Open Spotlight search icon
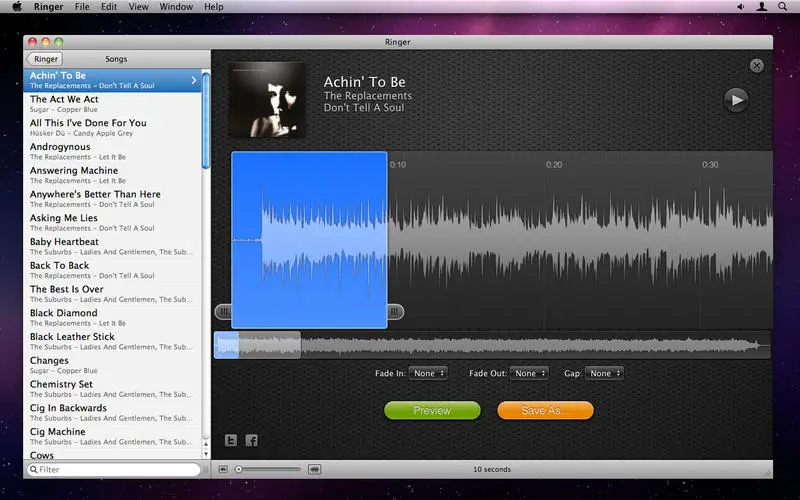The height and width of the screenshot is (500, 800). pyautogui.click(x=782, y=7)
